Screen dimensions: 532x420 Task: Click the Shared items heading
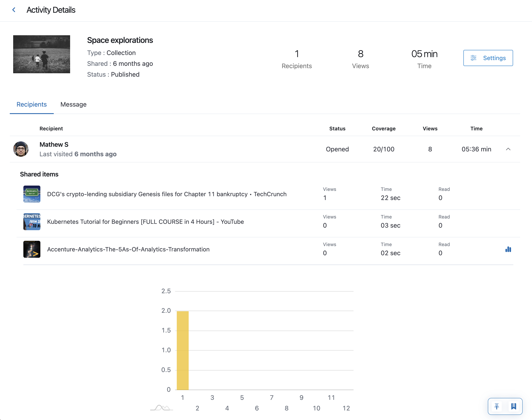[x=39, y=174]
